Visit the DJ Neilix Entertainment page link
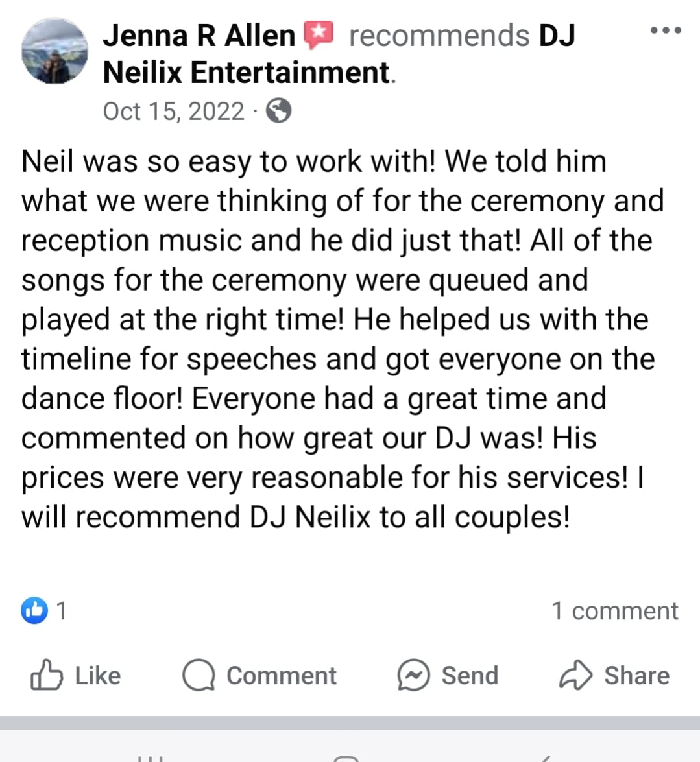This screenshot has width=700, height=762. 339,54
